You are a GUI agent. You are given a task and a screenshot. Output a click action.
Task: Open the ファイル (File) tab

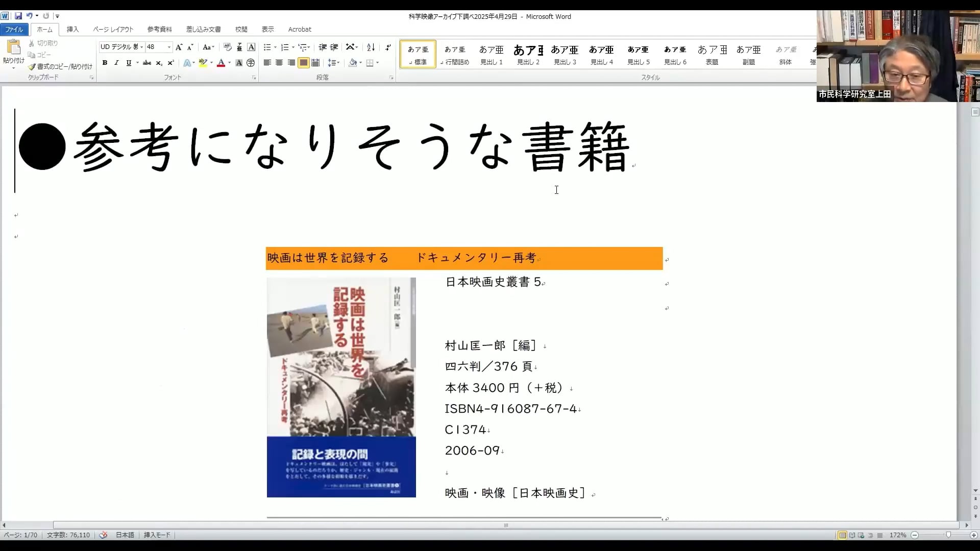[14, 30]
